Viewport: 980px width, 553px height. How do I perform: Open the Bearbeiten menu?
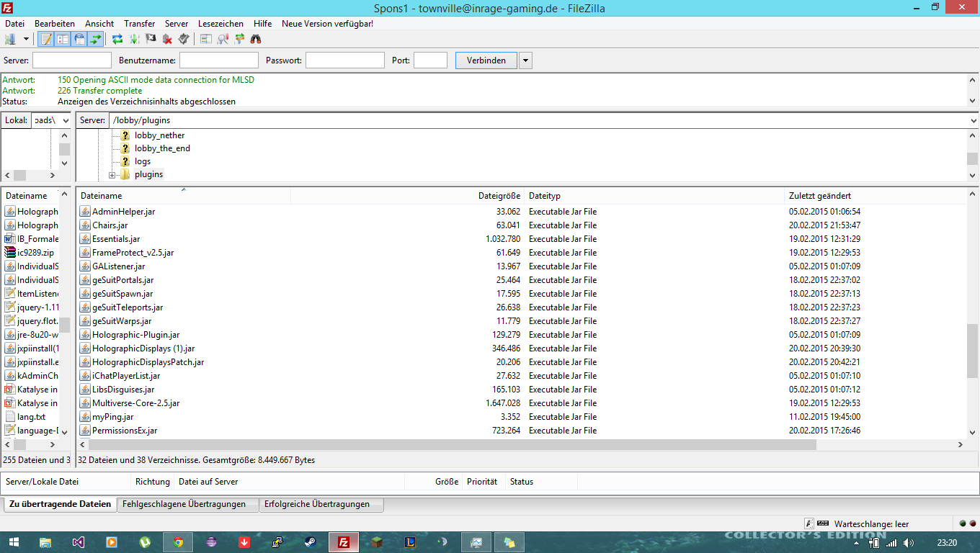[x=55, y=24]
